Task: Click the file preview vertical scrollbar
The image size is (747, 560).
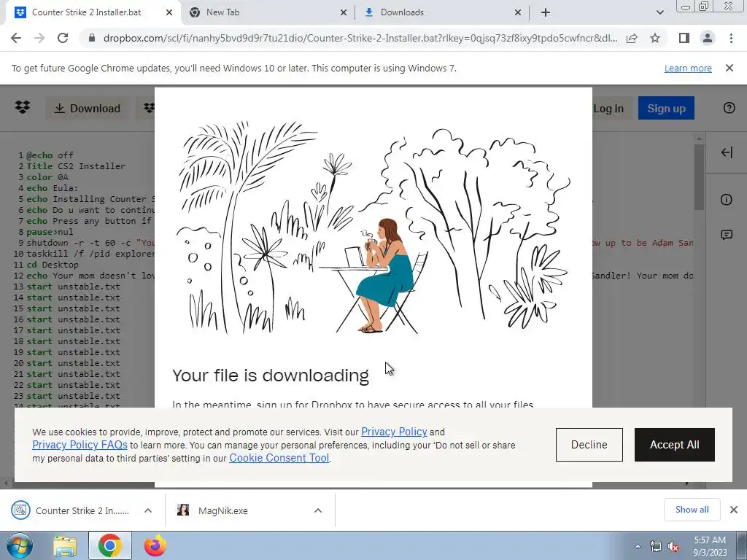Action: (x=699, y=176)
